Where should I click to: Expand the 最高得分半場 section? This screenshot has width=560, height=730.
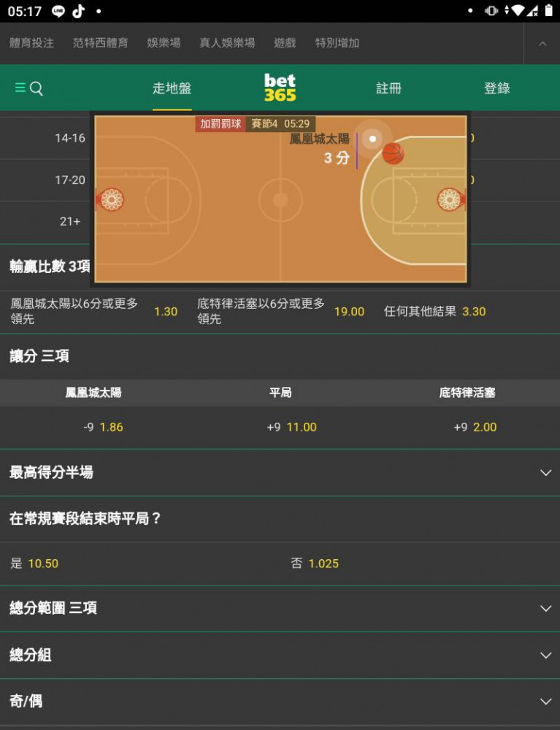tap(280, 472)
